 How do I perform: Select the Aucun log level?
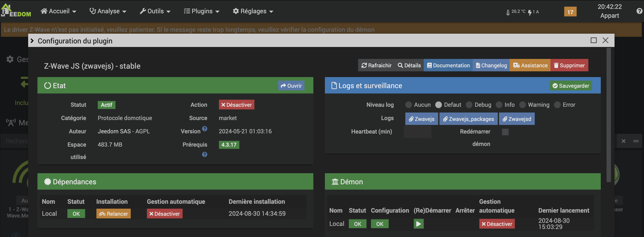(408, 105)
